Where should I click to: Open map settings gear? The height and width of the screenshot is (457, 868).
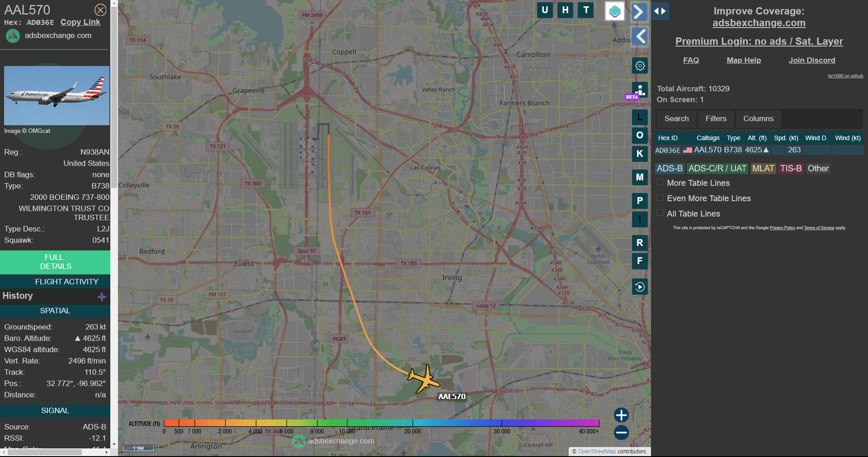[x=640, y=66]
